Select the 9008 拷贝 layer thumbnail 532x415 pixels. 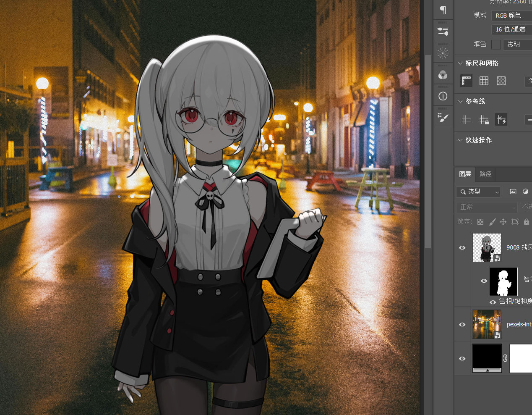tap(487, 247)
